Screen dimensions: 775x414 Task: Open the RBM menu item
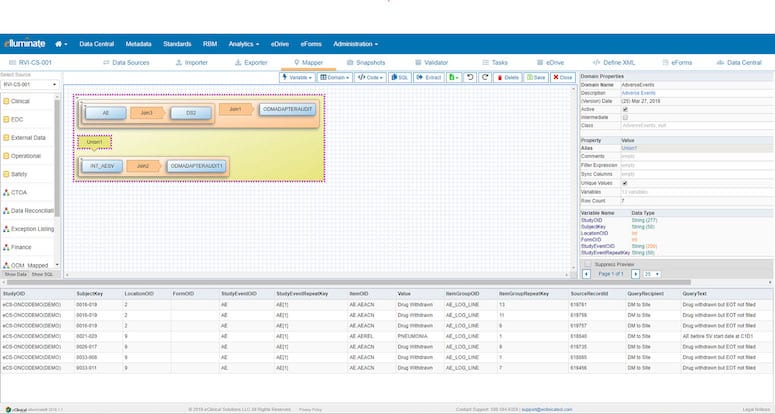210,44
